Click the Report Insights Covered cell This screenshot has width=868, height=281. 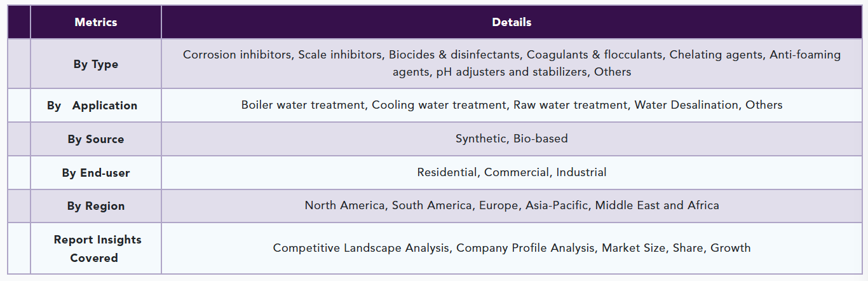96,249
